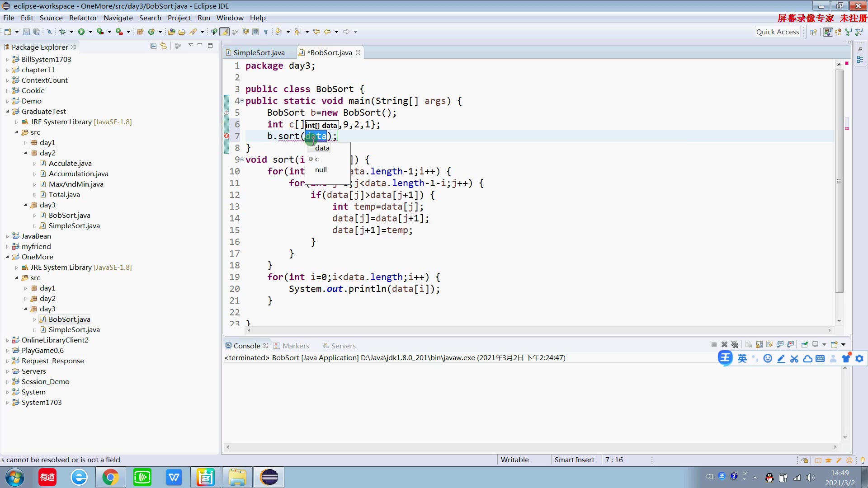Click the input field at line 7
This screenshot has height=488, width=868.
point(316,136)
